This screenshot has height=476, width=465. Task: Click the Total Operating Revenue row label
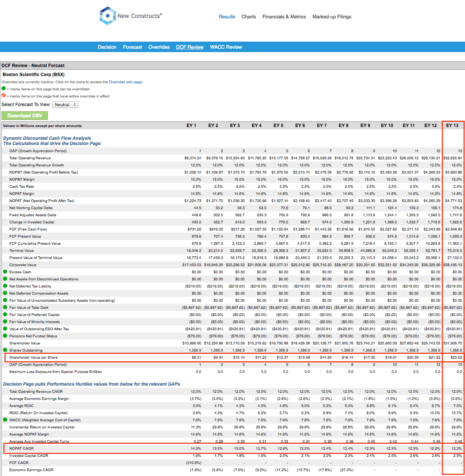pos(30,158)
